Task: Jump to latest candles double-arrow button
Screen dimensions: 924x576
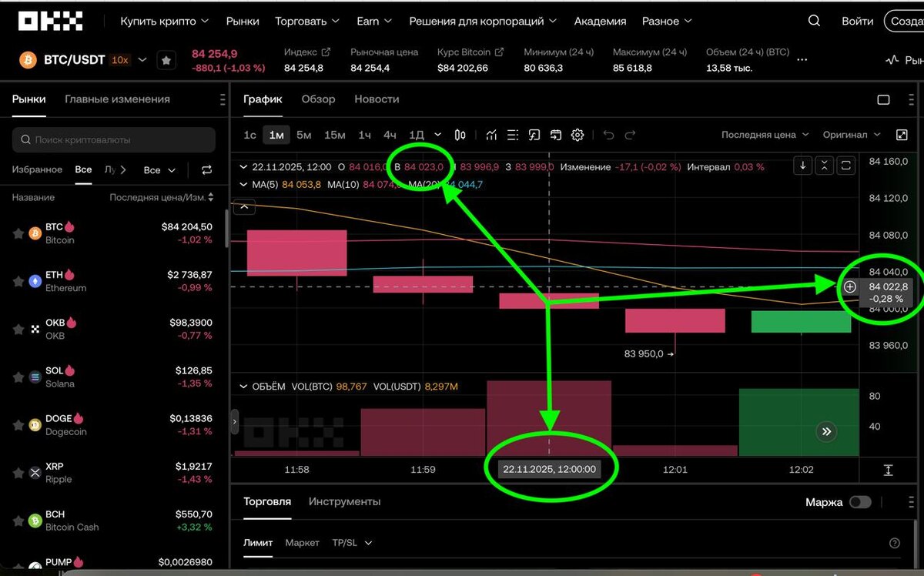Action: point(826,432)
